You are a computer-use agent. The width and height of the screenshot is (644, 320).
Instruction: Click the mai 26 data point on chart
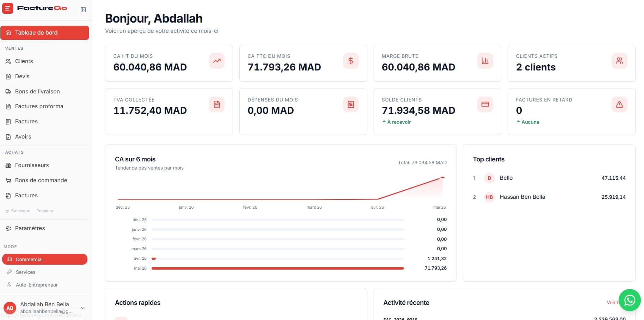pos(443,178)
